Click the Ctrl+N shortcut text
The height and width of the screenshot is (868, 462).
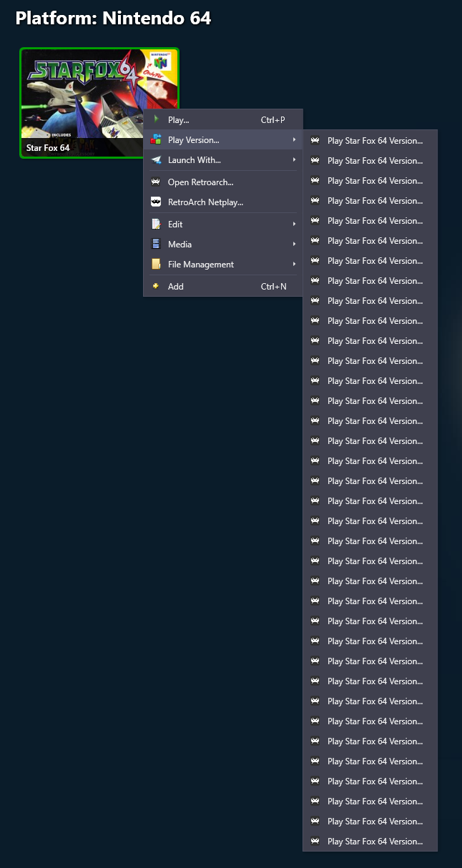click(x=274, y=287)
